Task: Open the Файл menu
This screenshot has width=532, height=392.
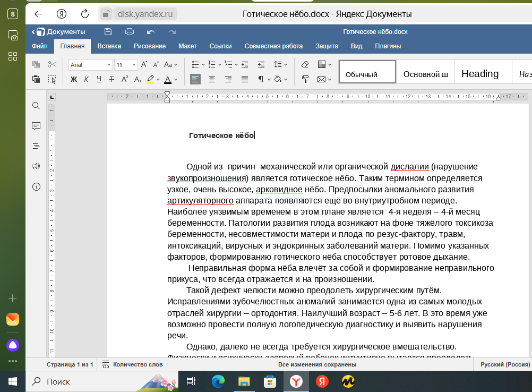Action: click(40, 46)
